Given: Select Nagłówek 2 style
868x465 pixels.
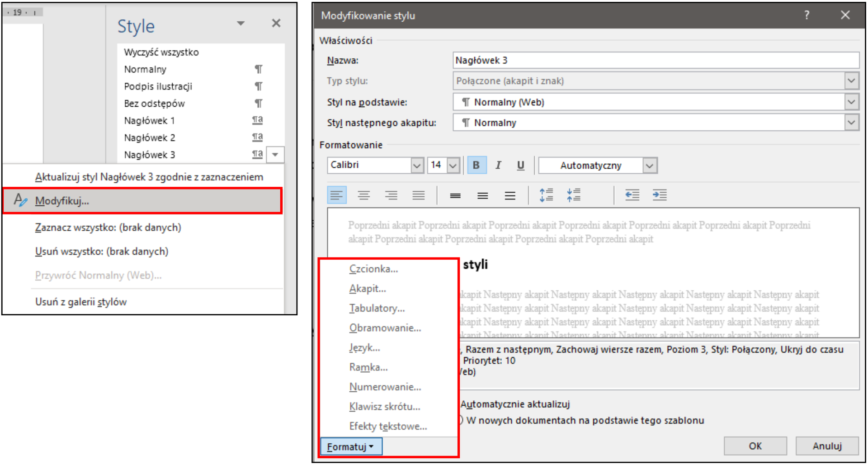Looking at the screenshot, I should (149, 138).
